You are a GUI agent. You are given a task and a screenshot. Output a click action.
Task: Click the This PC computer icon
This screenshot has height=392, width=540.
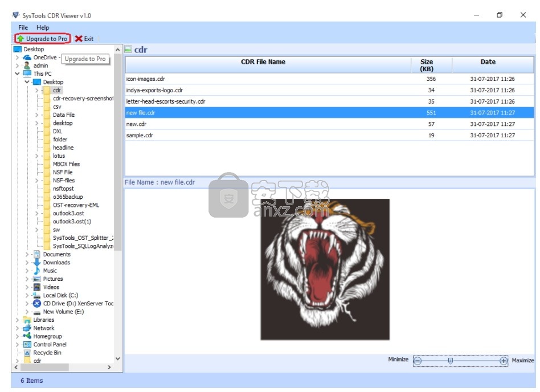click(27, 73)
